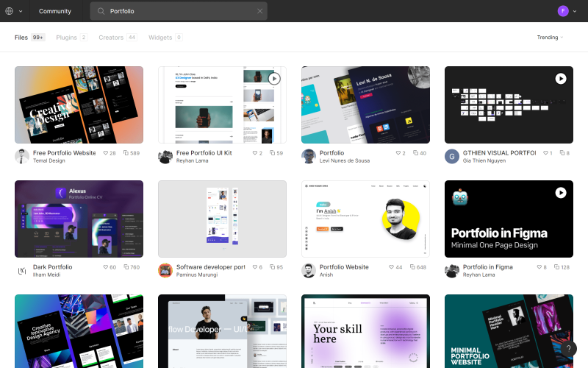588x368 pixels.
Task: Switch to the Plugins tab
Action: [x=71, y=38]
